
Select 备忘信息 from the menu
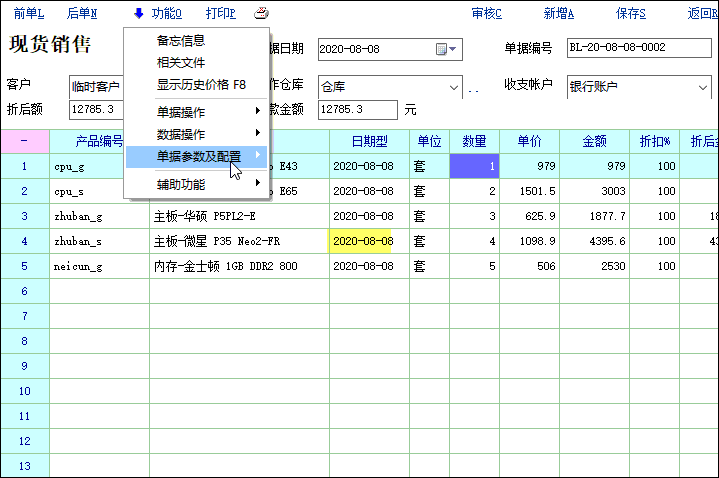pos(181,41)
